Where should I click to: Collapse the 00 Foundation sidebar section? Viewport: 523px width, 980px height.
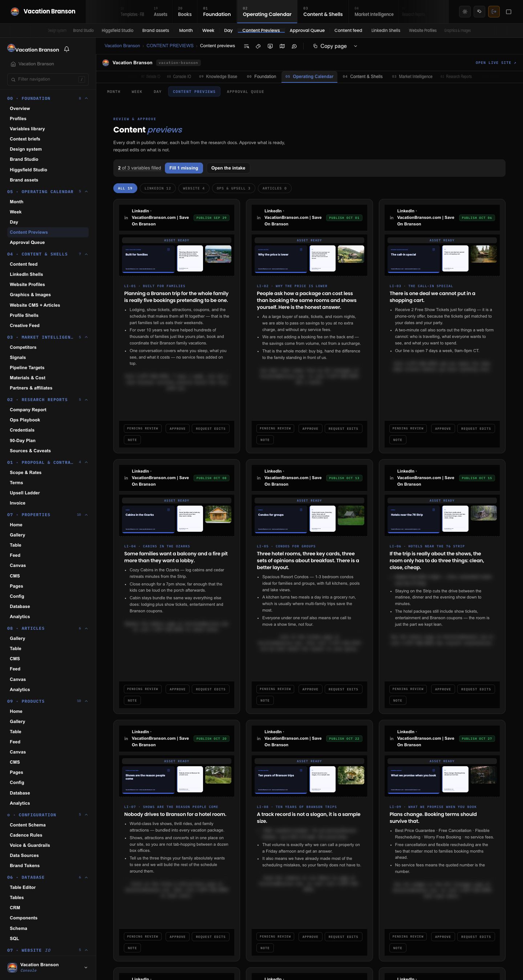click(86, 98)
